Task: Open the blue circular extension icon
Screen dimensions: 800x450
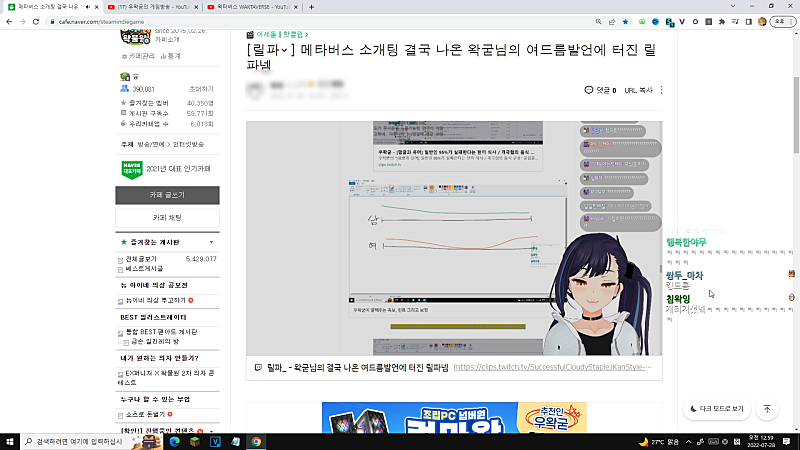Action: tap(656, 22)
